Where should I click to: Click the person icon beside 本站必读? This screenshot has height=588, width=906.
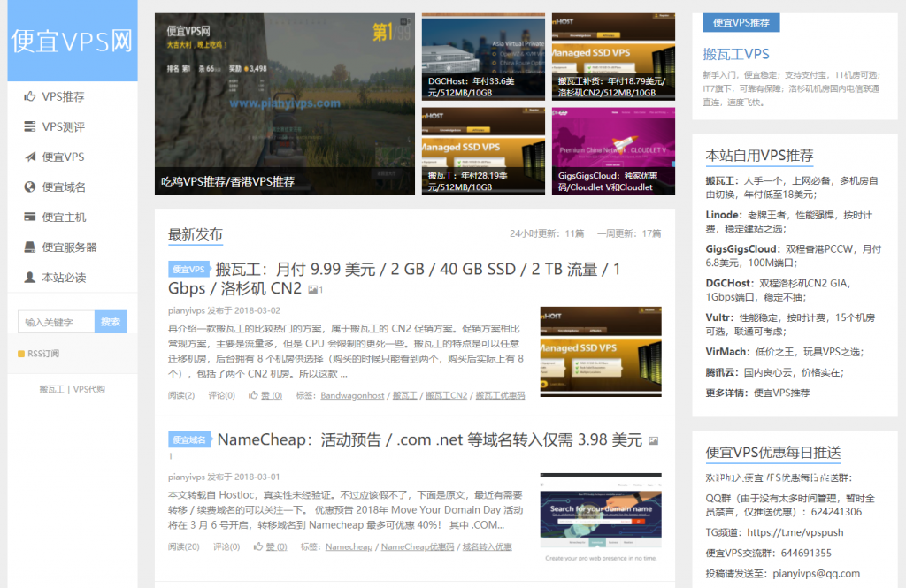click(x=29, y=278)
